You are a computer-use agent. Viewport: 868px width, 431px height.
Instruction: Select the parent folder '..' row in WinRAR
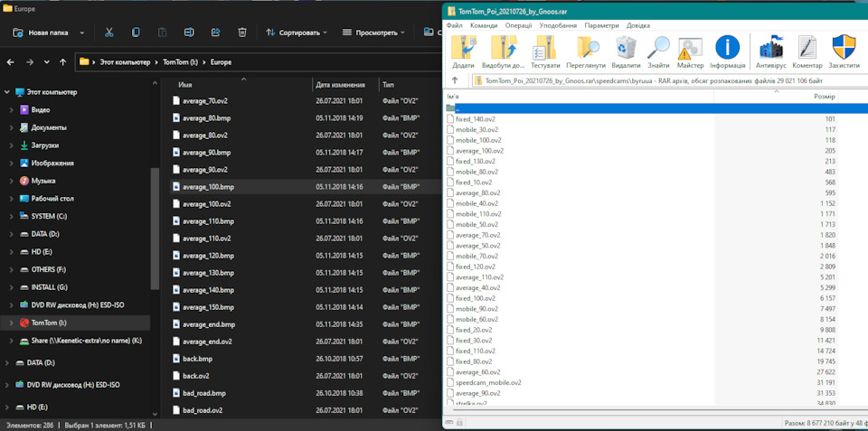[656, 108]
